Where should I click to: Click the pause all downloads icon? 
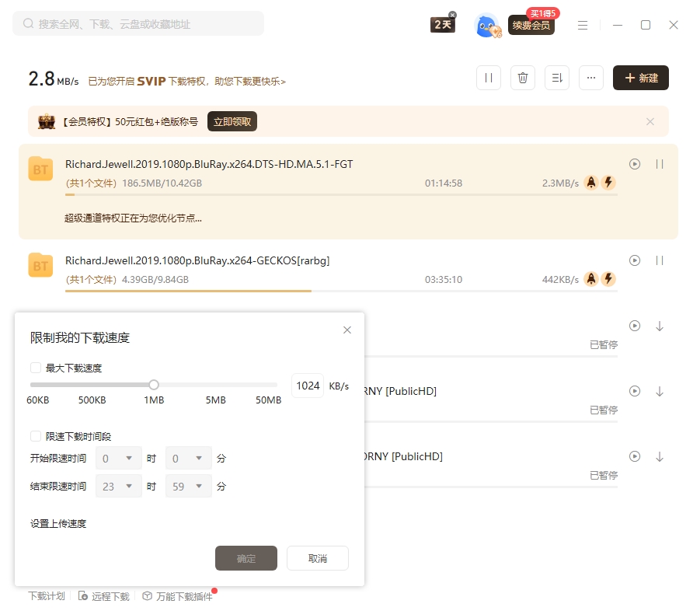[x=489, y=78]
